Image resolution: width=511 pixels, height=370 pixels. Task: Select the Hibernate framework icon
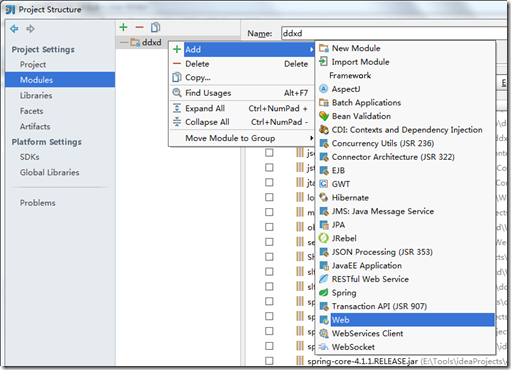(x=324, y=197)
